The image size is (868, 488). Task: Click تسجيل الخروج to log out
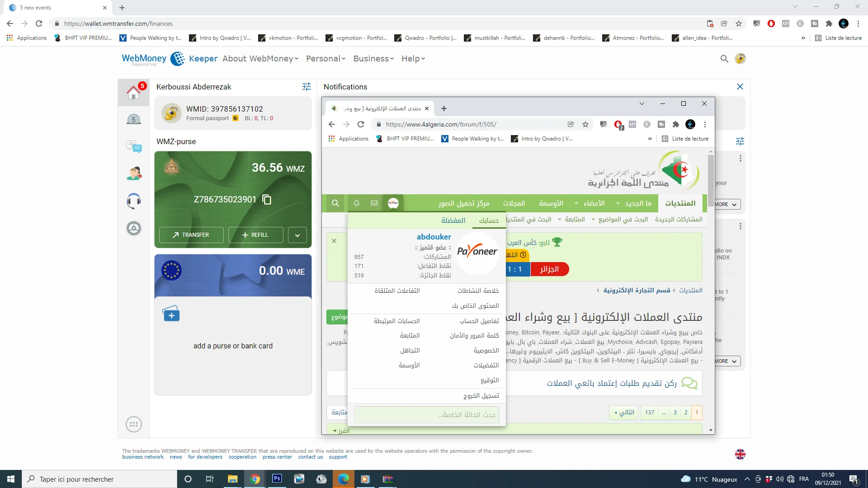click(481, 396)
